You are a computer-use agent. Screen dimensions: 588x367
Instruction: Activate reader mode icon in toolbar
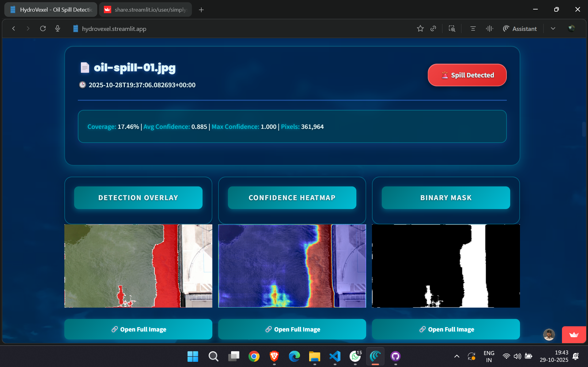point(472,28)
